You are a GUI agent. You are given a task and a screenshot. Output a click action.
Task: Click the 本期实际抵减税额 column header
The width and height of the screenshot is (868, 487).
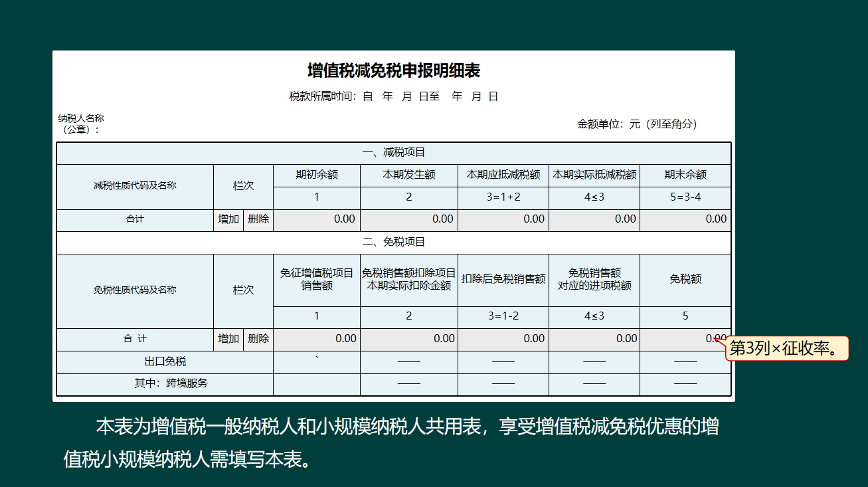click(x=594, y=175)
